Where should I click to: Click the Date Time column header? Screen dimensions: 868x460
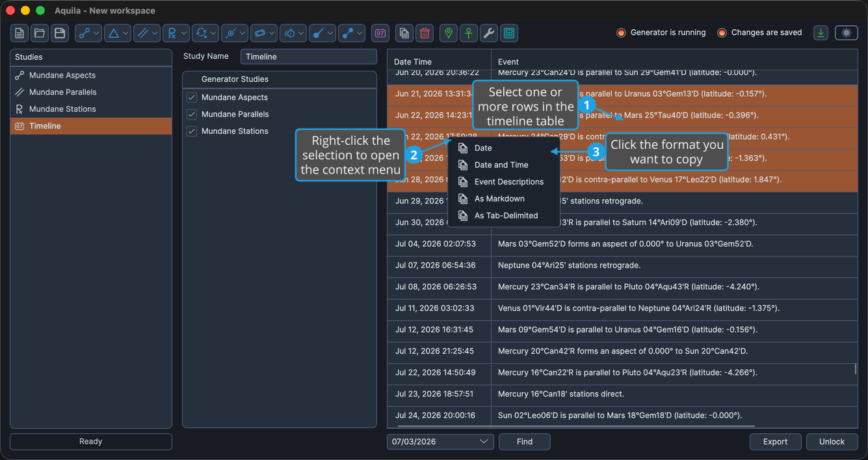(x=439, y=62)
